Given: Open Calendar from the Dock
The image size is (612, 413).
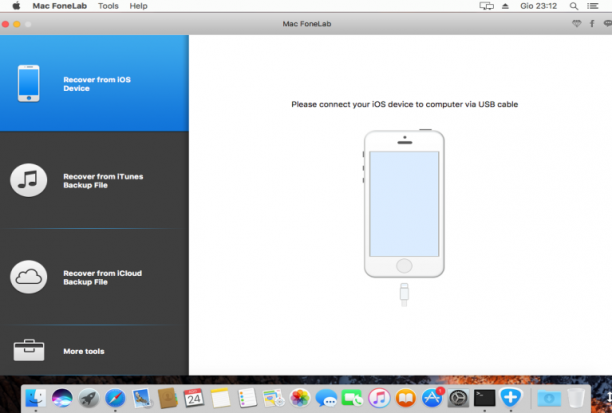Looking at the screenshot, I should click(x=194, y=398).
